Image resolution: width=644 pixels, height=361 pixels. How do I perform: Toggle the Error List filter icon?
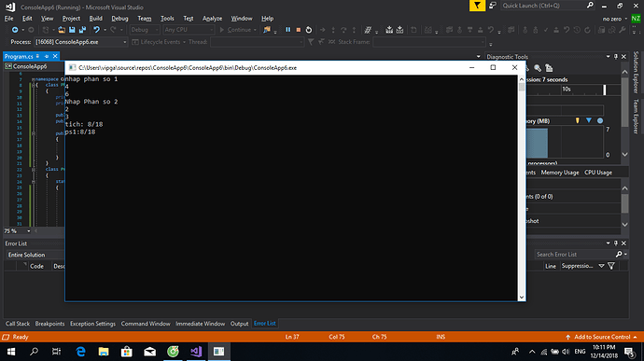[x=611, y=266]
